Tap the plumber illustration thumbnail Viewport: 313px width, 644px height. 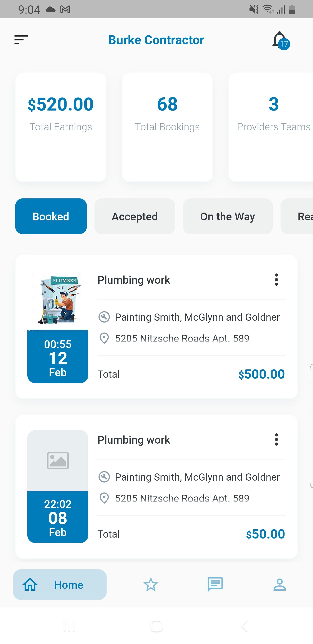point(58,299)
